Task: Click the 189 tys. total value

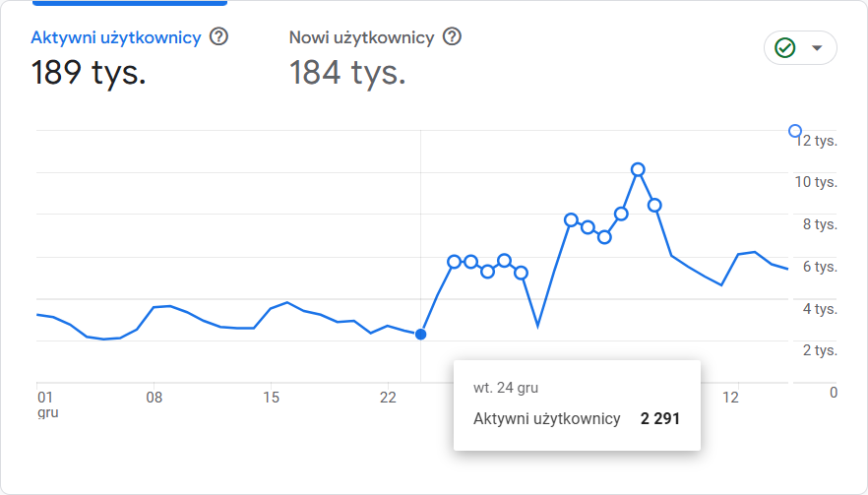Action: tap(89, 72)
